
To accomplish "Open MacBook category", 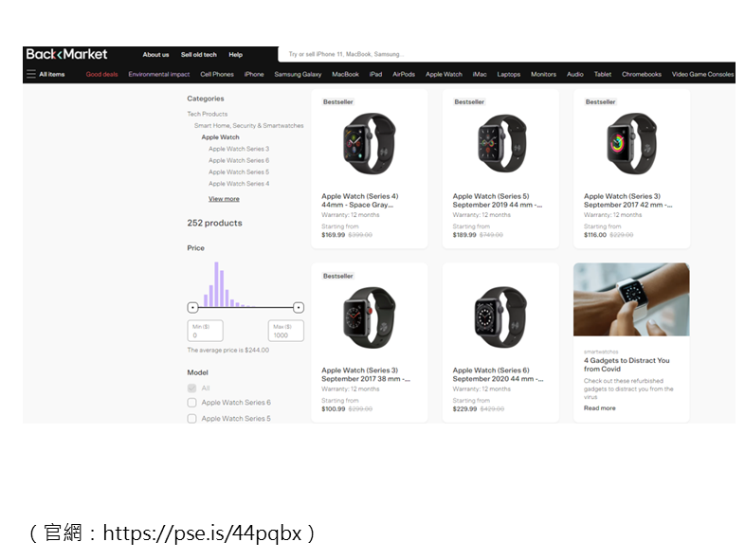I will tap(345, 74).
